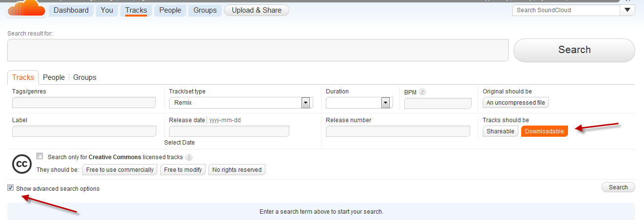Click into the Release date field

coord(229,131)
